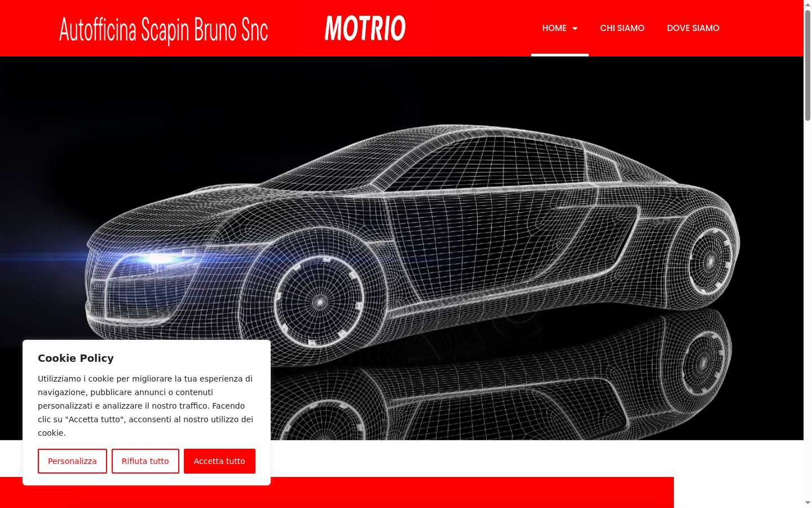Click the scrollbar down arrow
812x508 pixels.
(x=807, y=503)
